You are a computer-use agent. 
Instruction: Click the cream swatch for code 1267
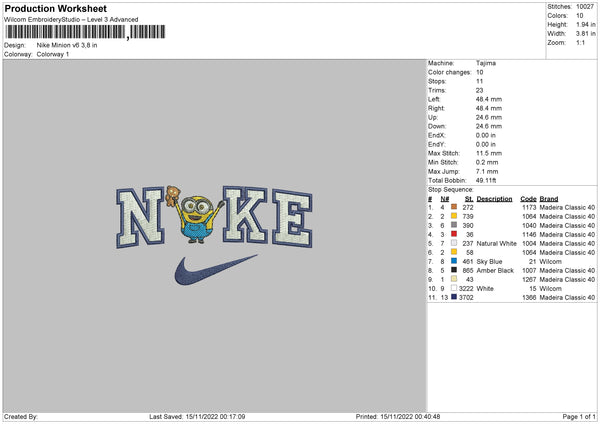coord(454,279)
